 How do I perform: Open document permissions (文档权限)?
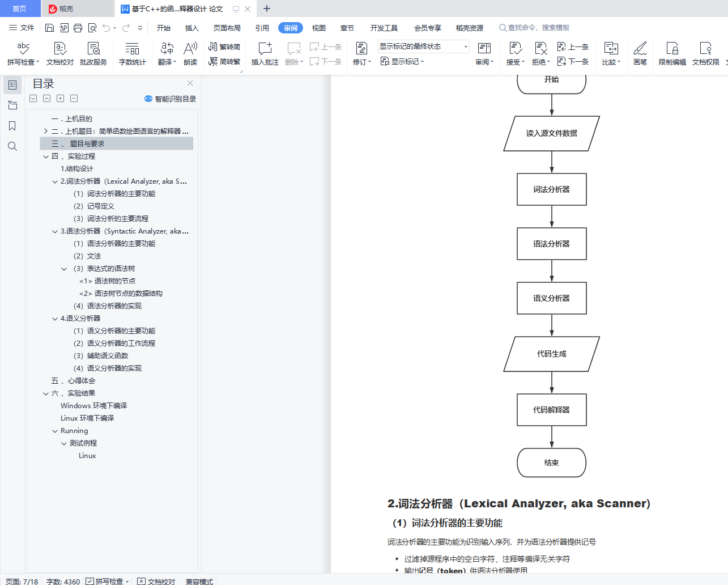[706, 54]
